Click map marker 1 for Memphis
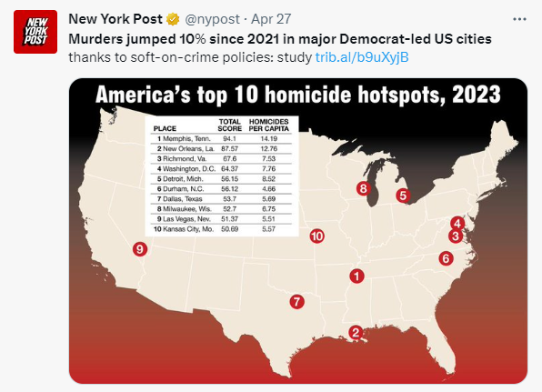Viewport: 542px width, 392px height. 356,276
